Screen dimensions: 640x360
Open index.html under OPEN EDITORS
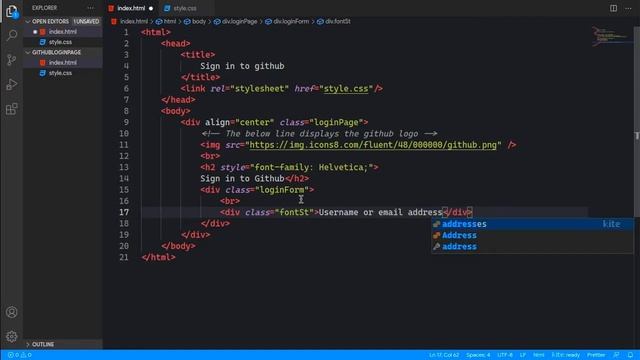coord(62,32)
